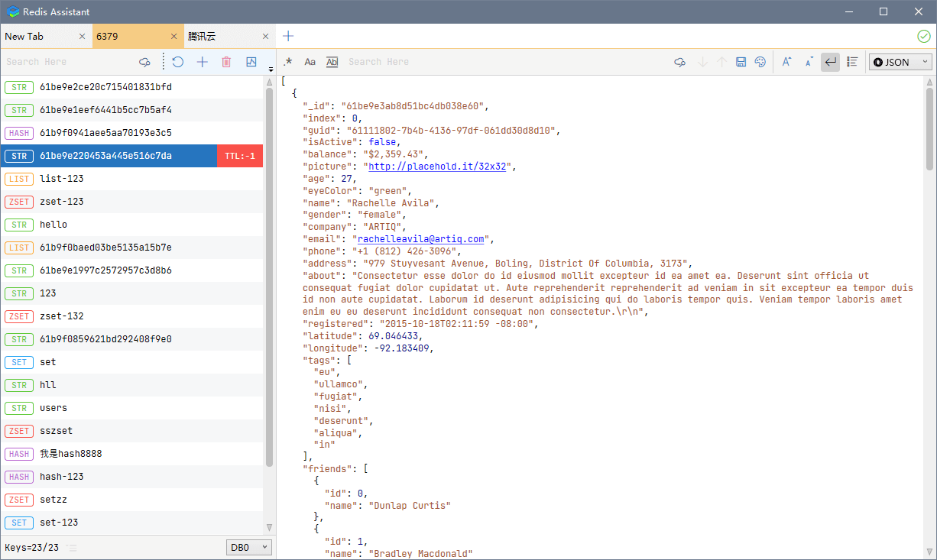This screenshot has height=560, width=937.
Task: Focus the value search field
Action: pos(504,62)
